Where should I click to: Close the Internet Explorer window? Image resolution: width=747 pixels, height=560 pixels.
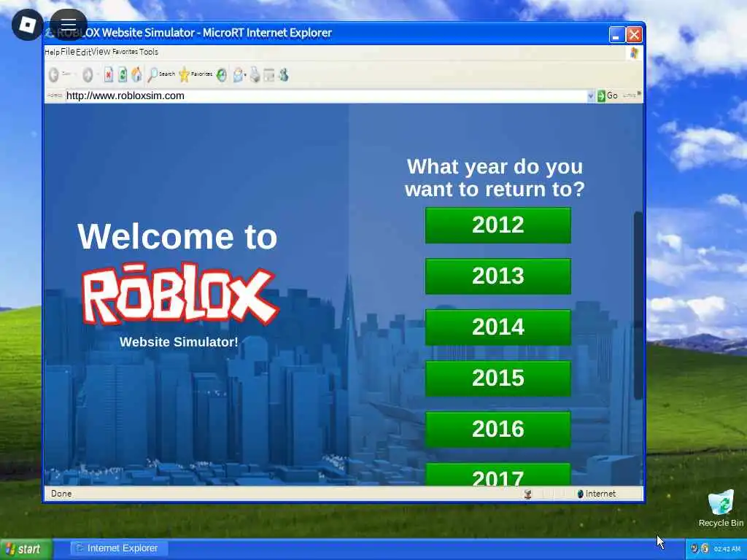click(634, 35)
